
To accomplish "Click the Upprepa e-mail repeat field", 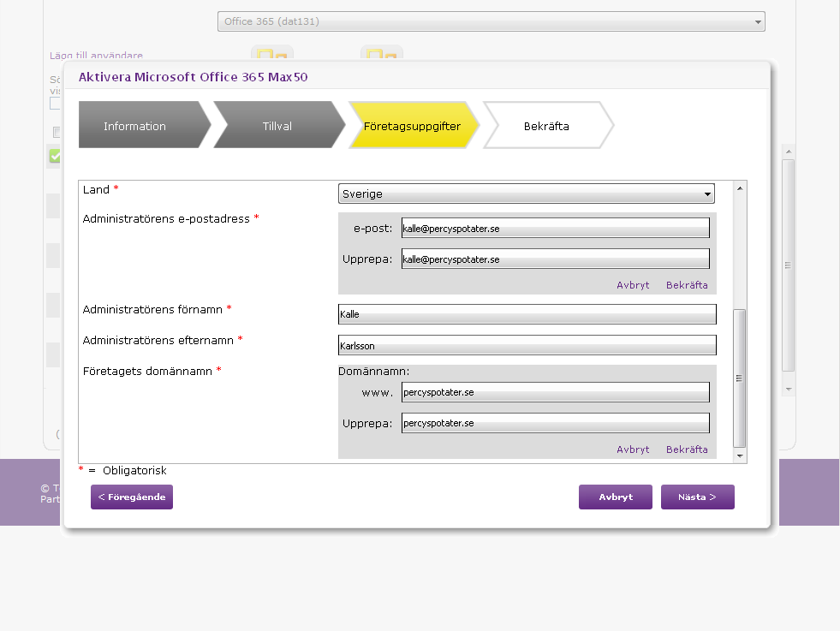I will click(x=556, y=259).
